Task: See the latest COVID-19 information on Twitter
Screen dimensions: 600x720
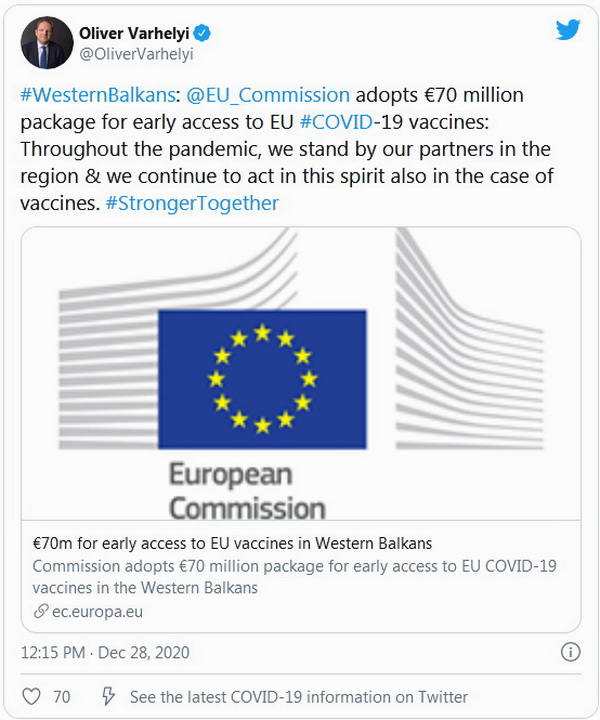Action: click(x=299, y=696)
